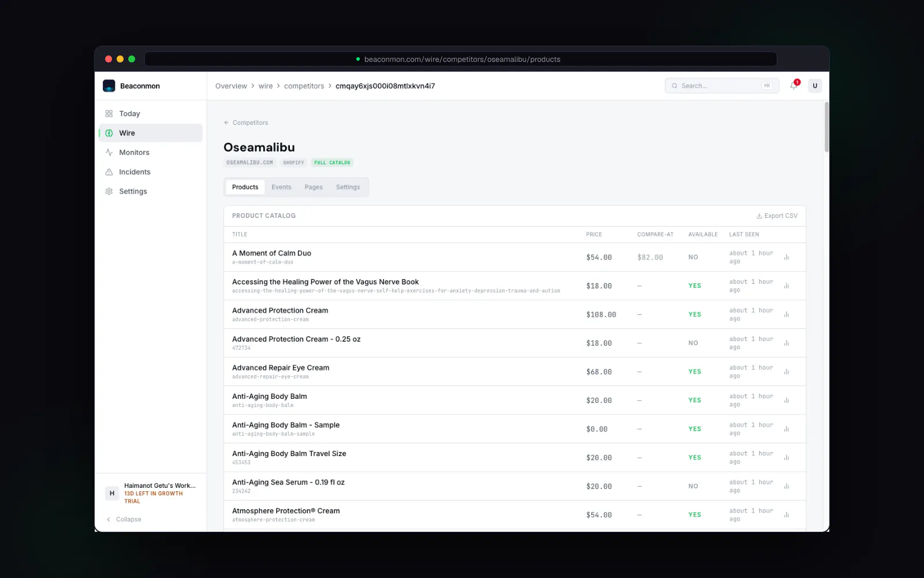Click the Overview breadcrumb
The image size is (924, 578).
click(231, 86)
